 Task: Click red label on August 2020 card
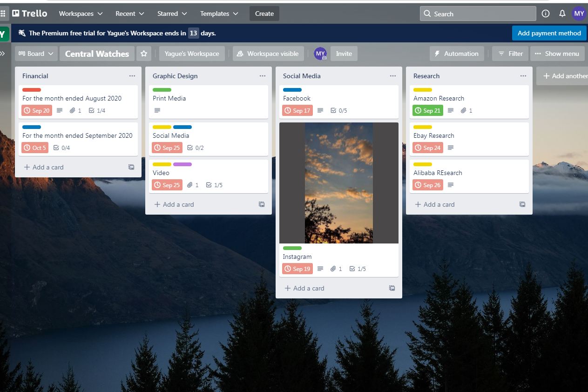click(x=32, y=90)
